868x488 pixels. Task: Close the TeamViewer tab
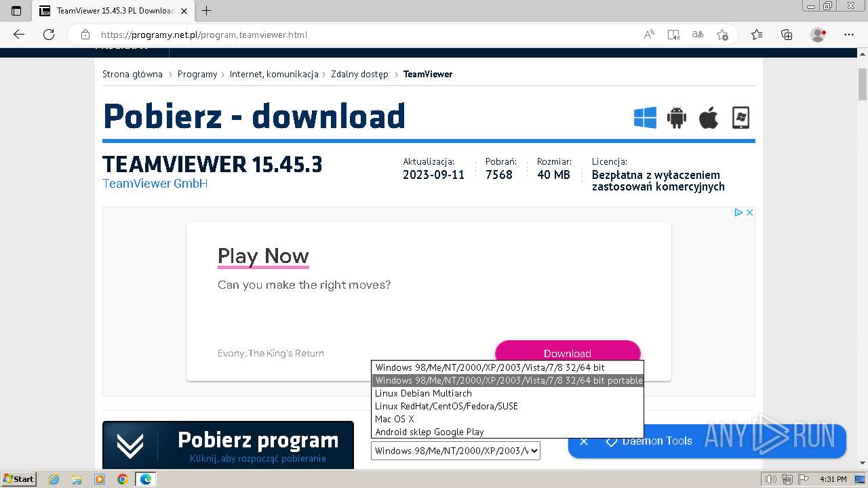click(184, 11)
